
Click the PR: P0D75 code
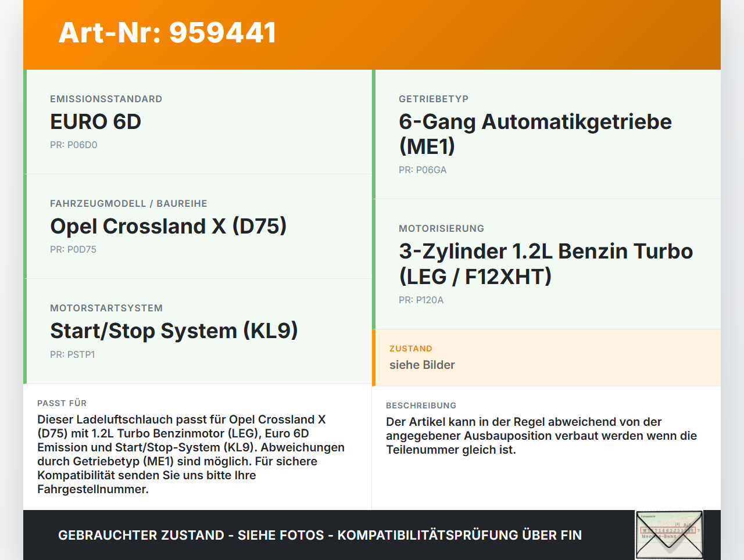(x=73, y=250)
